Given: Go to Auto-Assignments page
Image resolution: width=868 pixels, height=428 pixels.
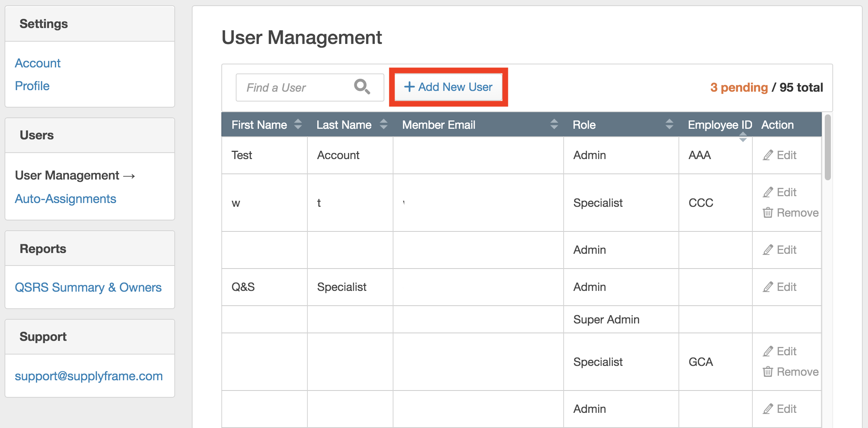Looking at the screenshot, I should tap(65, 199).
